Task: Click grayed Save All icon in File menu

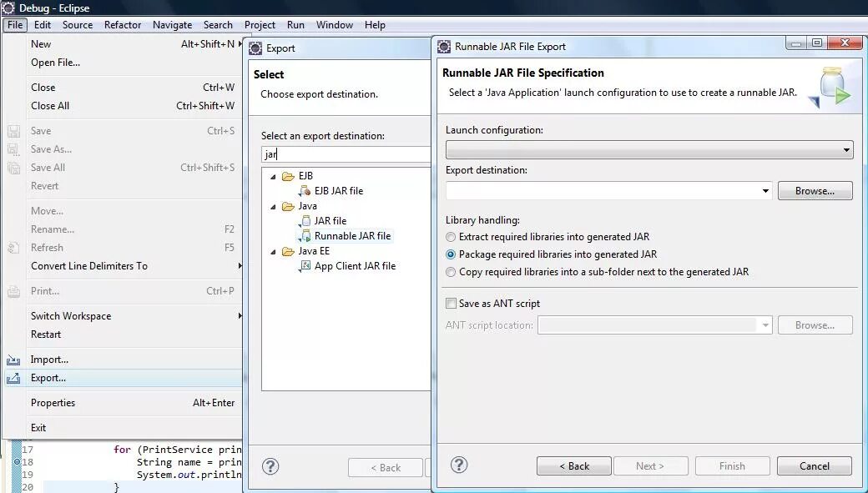Action: [x=13, y=168]
